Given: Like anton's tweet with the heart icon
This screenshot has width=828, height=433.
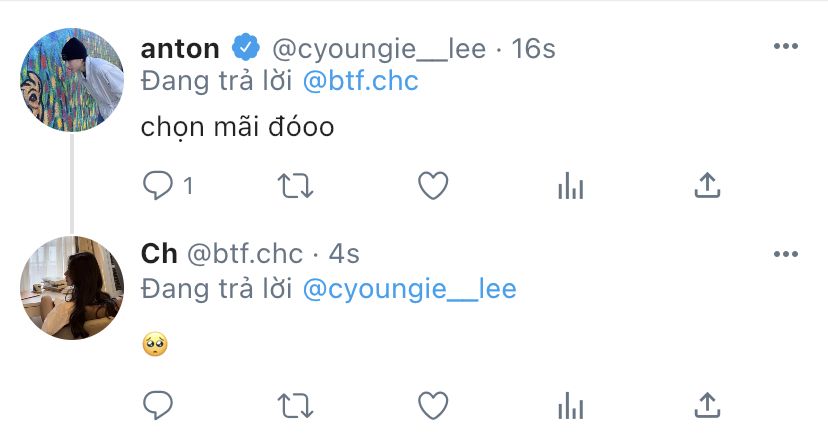Looking at the screenshot, I should [433, 186].
